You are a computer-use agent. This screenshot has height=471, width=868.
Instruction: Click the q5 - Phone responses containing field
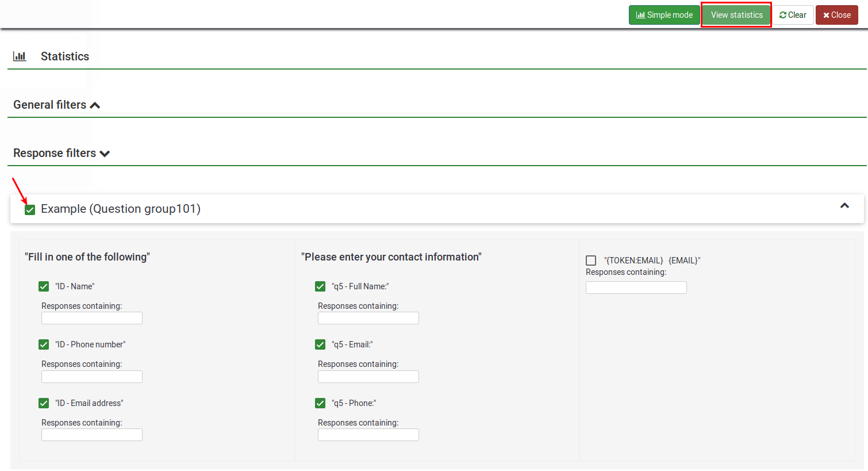pyautogui.click(x=368, y=435)
